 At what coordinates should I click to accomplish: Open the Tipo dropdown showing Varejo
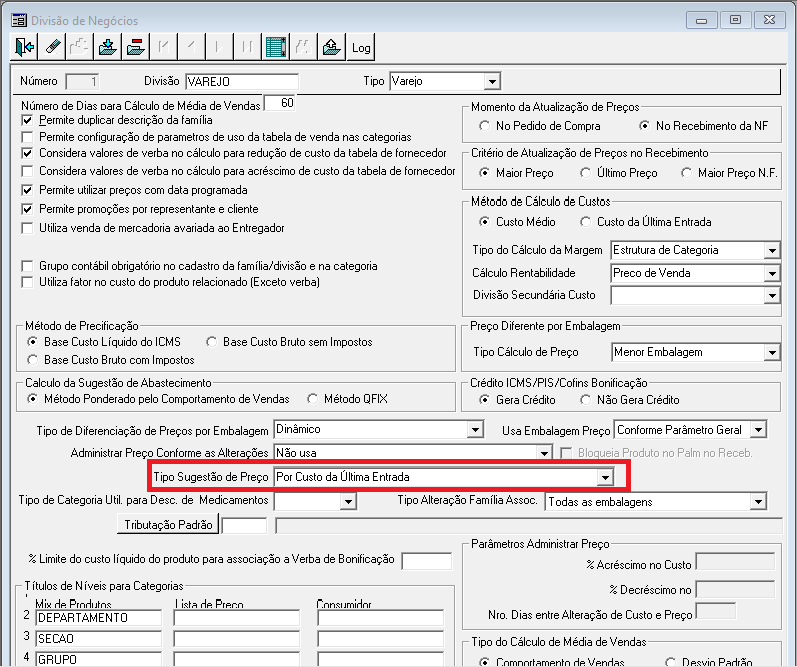tap(492, 81)
